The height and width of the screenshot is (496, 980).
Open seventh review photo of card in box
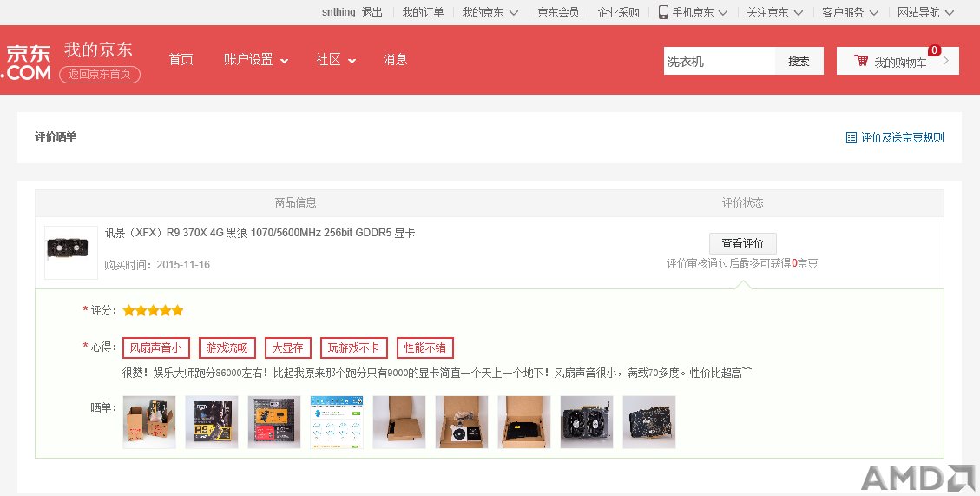[524, 422]
